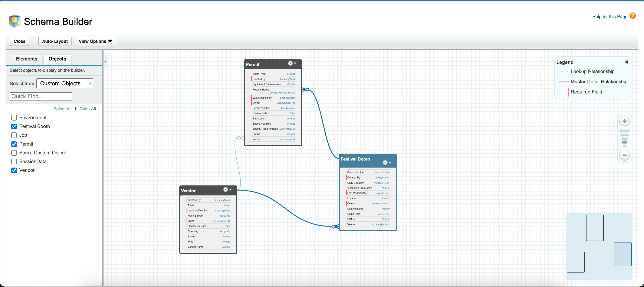Image resolution: width=644 pixels, height=287 pixels.
Task: Enable the Environment object checkbox
Action: 14,118
